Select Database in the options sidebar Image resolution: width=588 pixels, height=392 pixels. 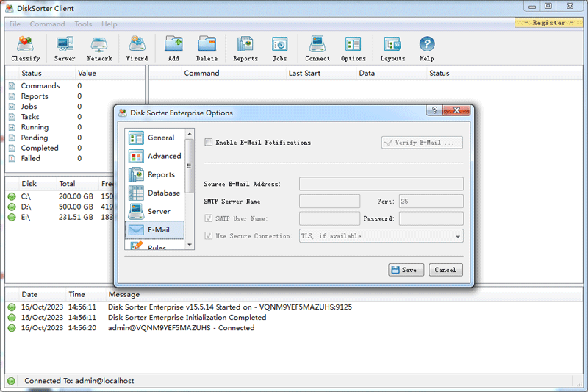156,193
